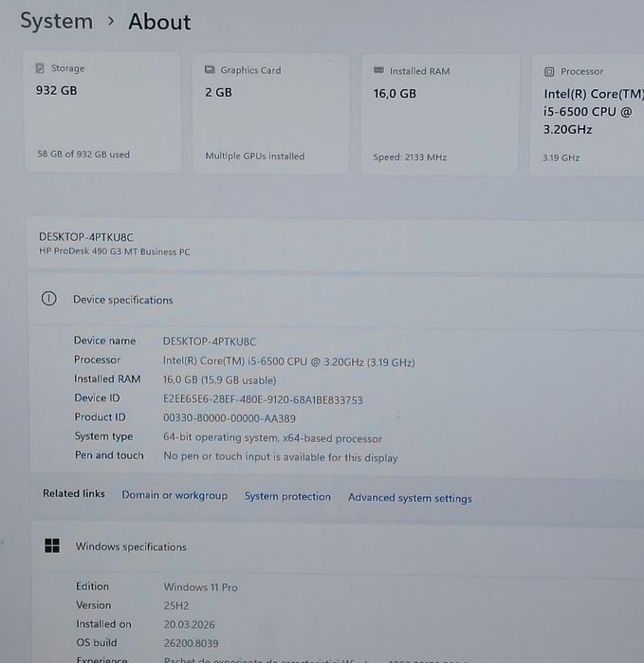
Task: Select the 16,0 GB (15,9 GB usable) value
Action: (219, 379)
